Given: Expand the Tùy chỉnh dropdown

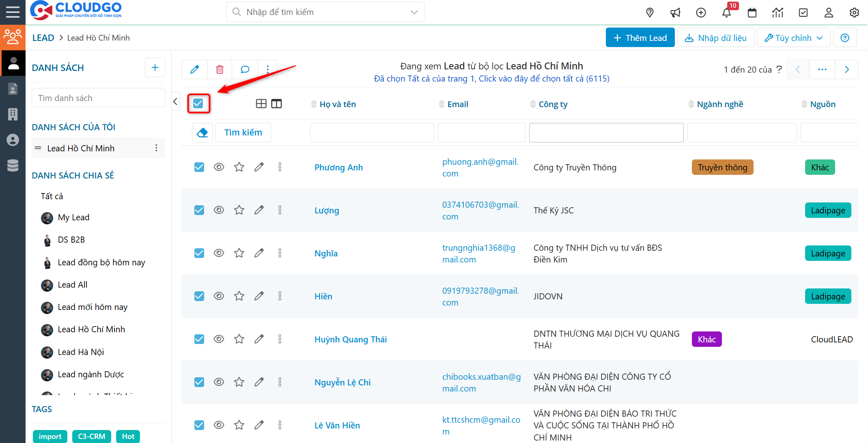Looking at the screenshot, I should pos(793,38).
